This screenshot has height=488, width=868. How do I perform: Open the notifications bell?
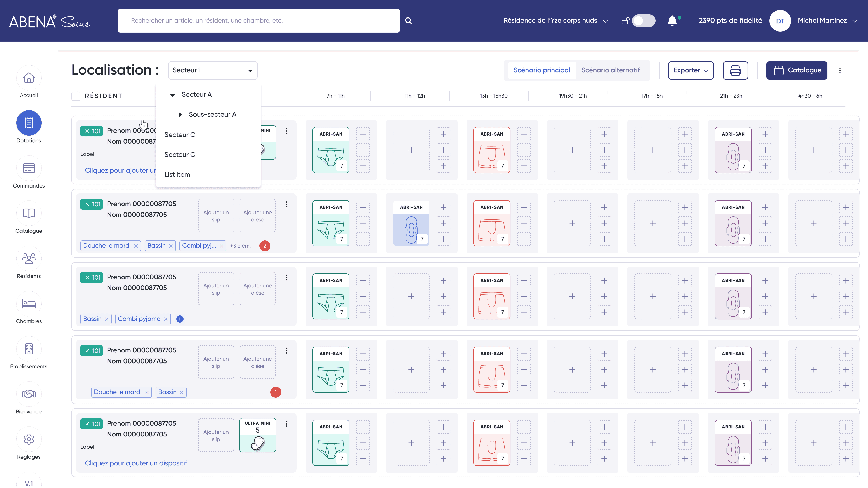click(672, 21)
